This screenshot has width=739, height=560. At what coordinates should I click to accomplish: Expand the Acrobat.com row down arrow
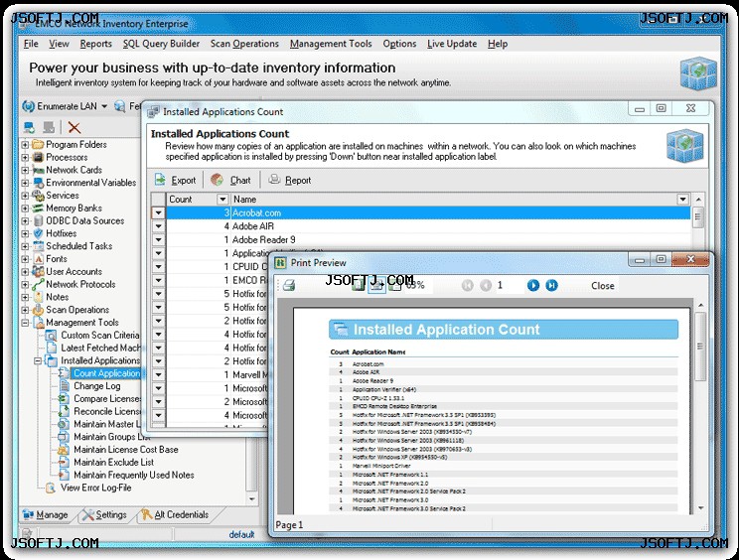(x=158, y=212)
